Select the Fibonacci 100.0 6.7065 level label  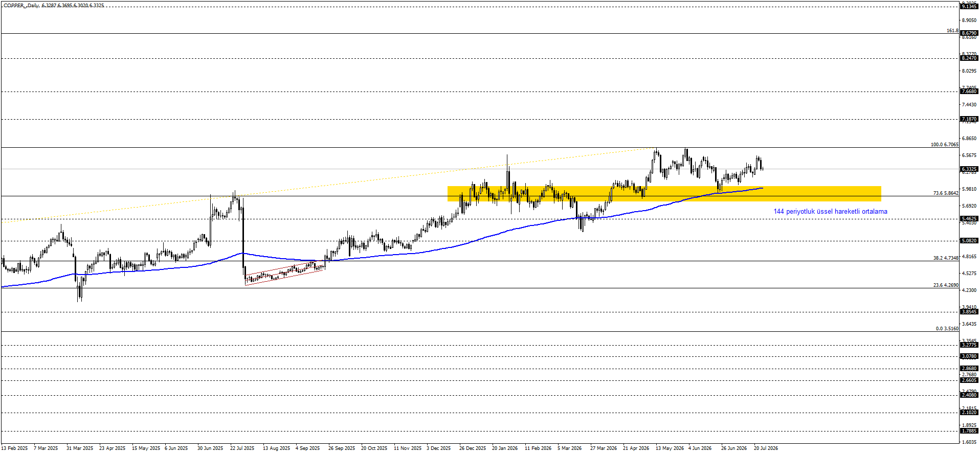[x=944, y=145]
